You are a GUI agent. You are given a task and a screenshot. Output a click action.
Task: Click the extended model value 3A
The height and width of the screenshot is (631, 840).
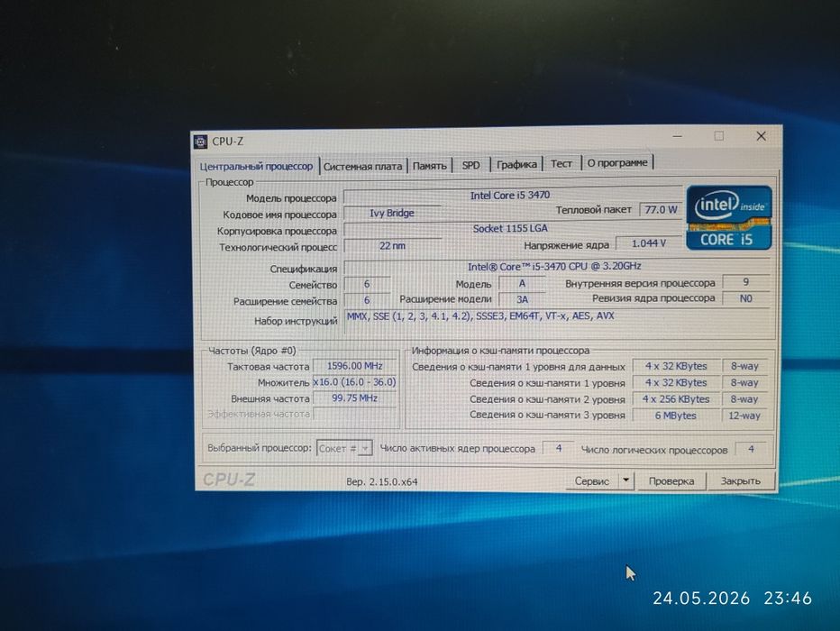(x=522, y=299)
